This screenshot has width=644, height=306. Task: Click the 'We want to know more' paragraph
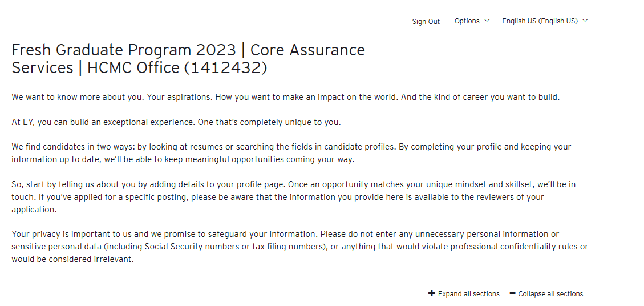coord(285,98)
